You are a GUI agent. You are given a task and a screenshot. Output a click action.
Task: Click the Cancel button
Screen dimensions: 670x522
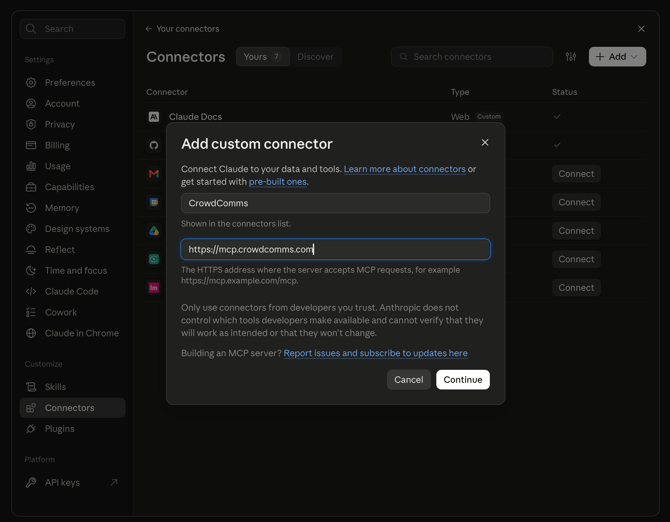[408, 380]
